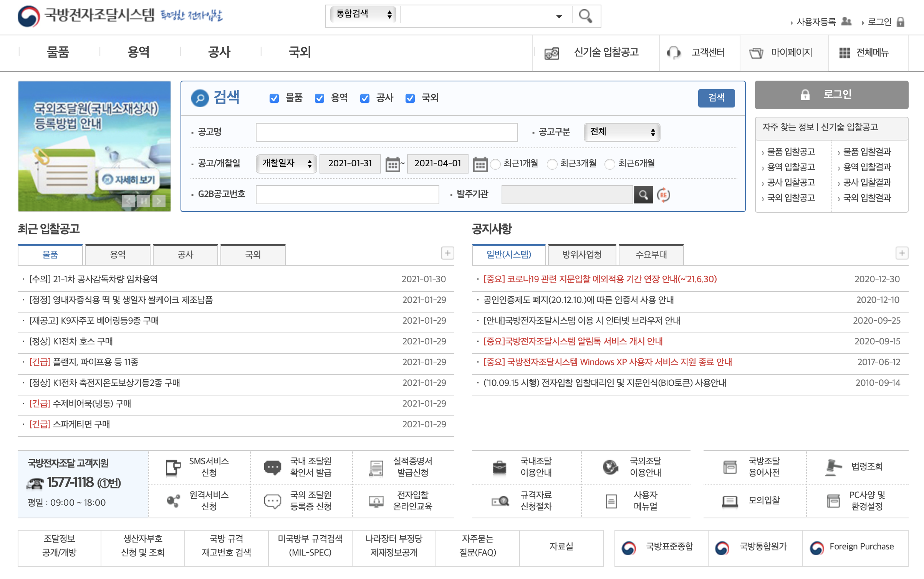This screenshot has width=924, height=579.
Task: Switch to the 방위사업청 notice tab
Action: [x=582, y=255]
